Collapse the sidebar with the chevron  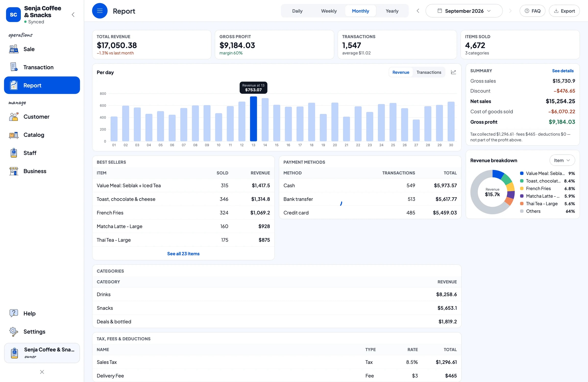(x=73, y=14)
